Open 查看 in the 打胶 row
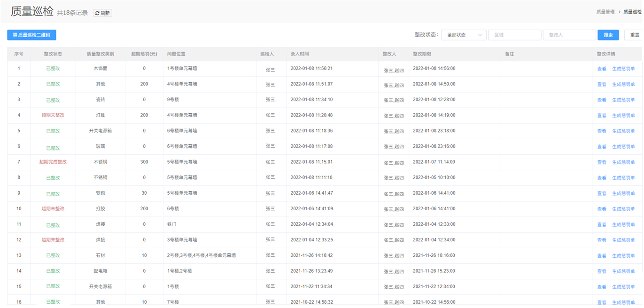 pyautogui.click(x=602, y=209)
